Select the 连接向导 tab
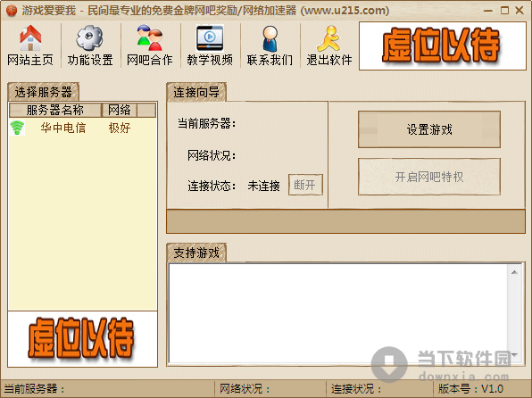Image resolution: width=532 pixels, height=398 pixels. point(196,92)
